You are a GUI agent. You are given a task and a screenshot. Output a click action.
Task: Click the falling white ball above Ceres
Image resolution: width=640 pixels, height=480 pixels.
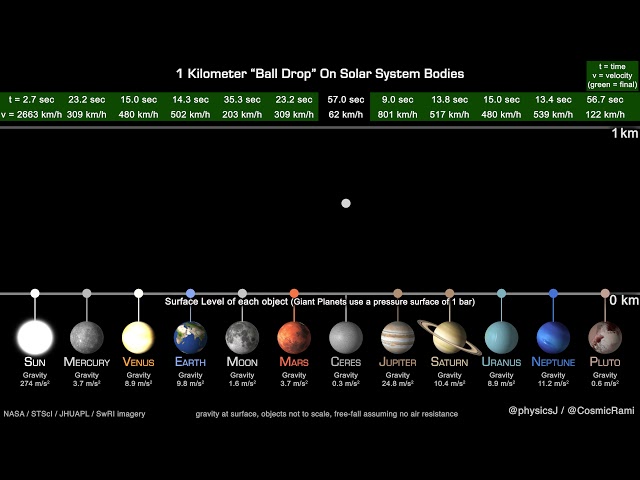[x=346, y=203]
